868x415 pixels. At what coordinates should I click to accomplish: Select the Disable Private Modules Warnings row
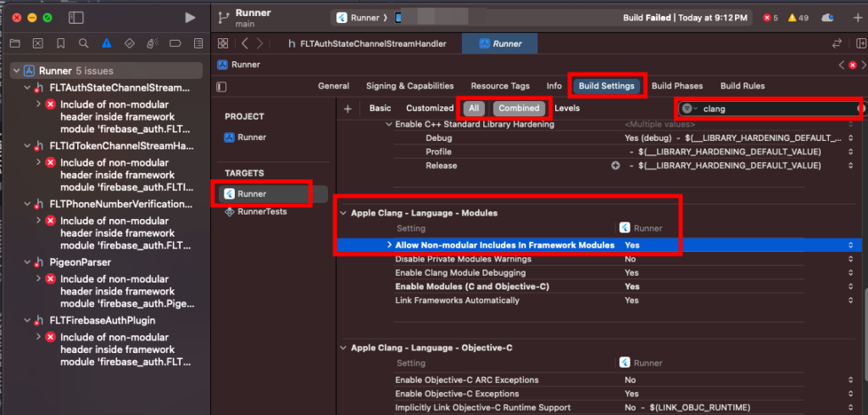pos(600,259)
